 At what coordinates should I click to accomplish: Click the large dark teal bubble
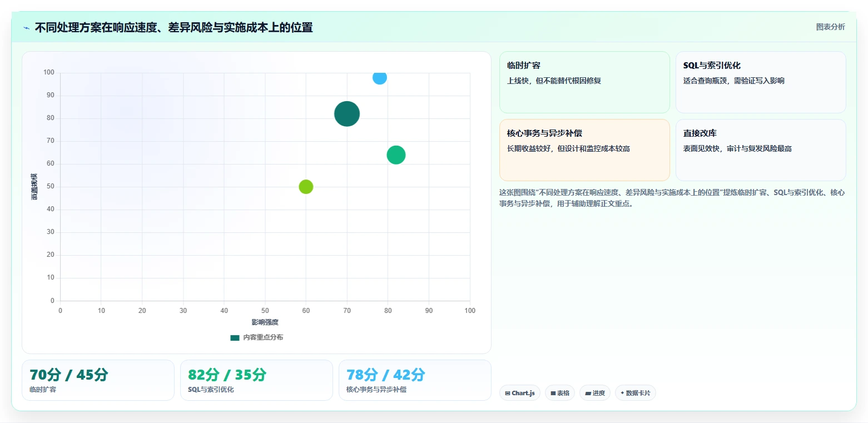pyautogui.click(x=347, y=114)
